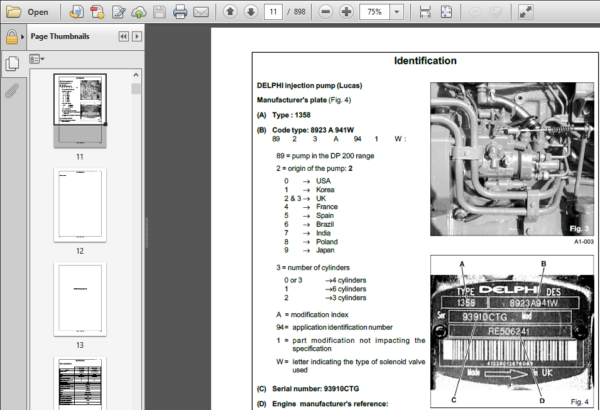This screenshot has width=600, height=410.
Task: Open the Page Thumbnails panel icon
Action: (x=12, y=63)
